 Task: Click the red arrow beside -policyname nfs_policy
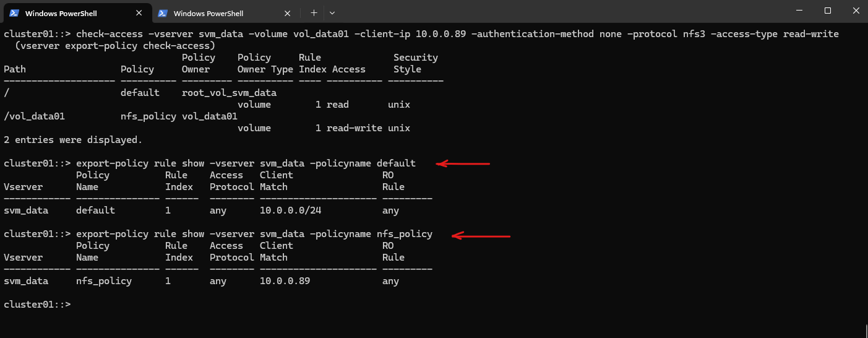481,235
